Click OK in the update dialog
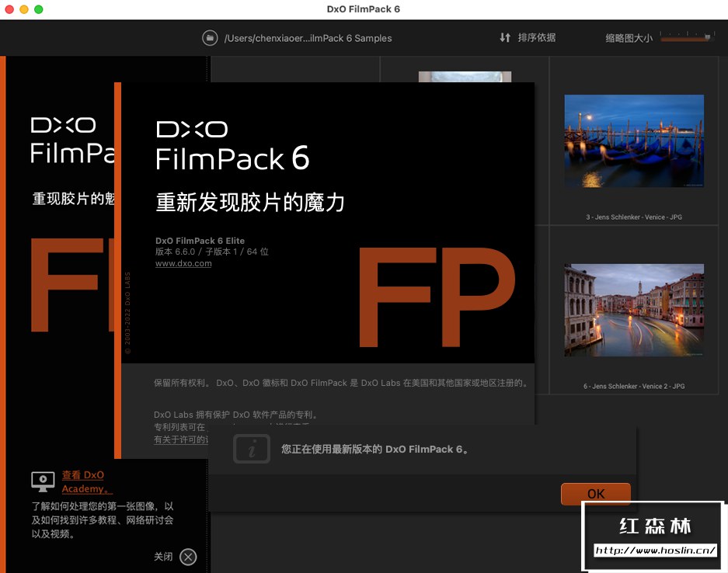Image resolution: width=728 pixels, height=573 pixels. pyautogui.click(x=596, y=494)
